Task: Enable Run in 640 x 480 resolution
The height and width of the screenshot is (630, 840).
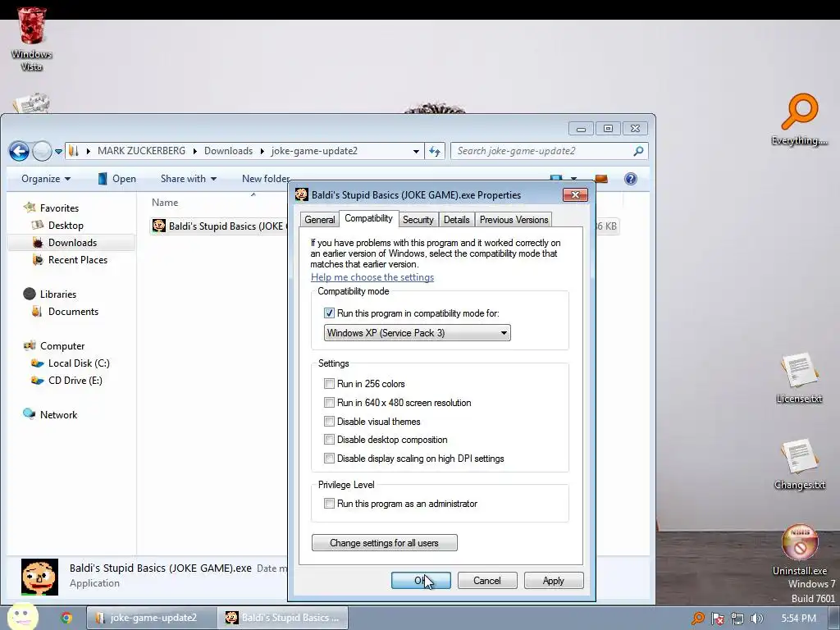Action: (x=329, y=402)
